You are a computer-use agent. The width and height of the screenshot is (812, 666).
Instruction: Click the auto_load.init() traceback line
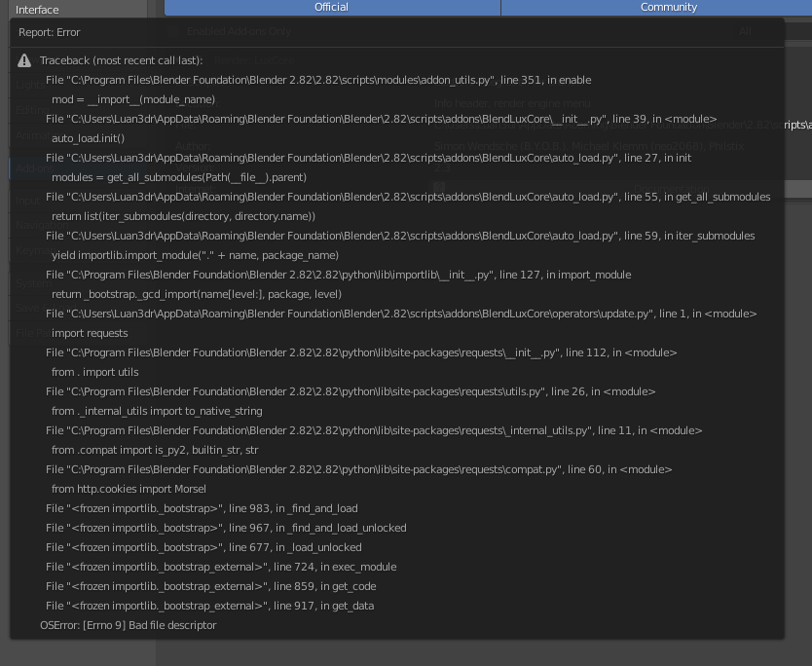pyautogui.click(x=88, y=138)
